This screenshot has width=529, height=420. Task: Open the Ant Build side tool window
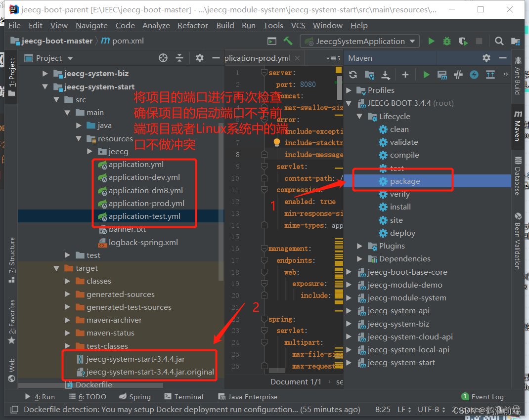pyautogui.click(x=517, y=77)
